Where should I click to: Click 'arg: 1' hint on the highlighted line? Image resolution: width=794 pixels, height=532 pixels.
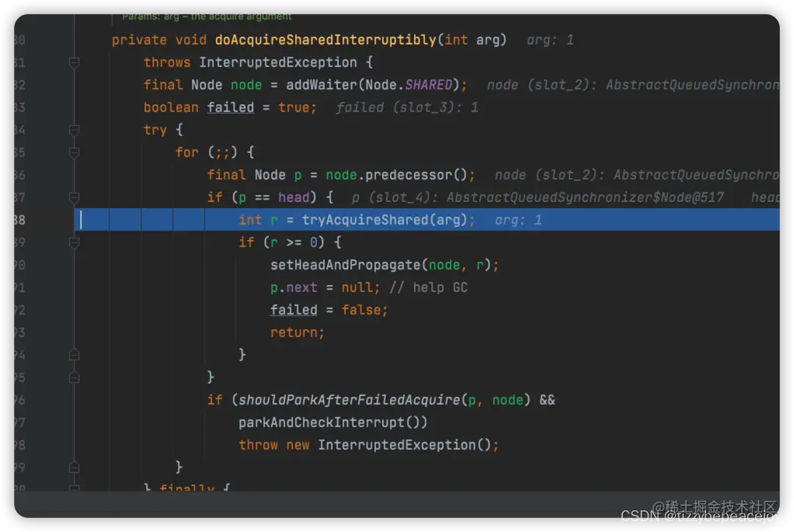(518, 221)
